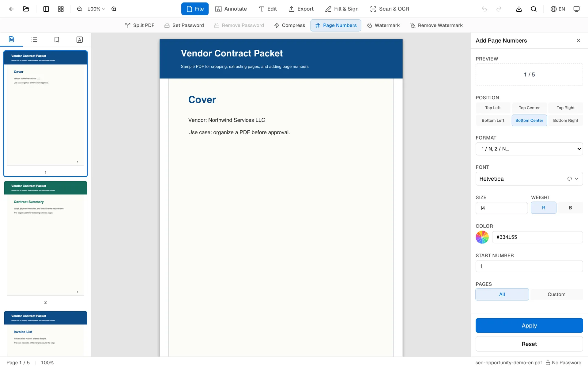Select page 1 Cover thumbnail

click(45, 113)
